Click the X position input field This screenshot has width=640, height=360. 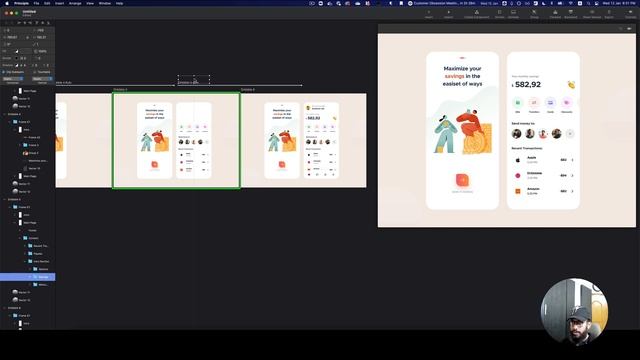[x=16, y=30]
